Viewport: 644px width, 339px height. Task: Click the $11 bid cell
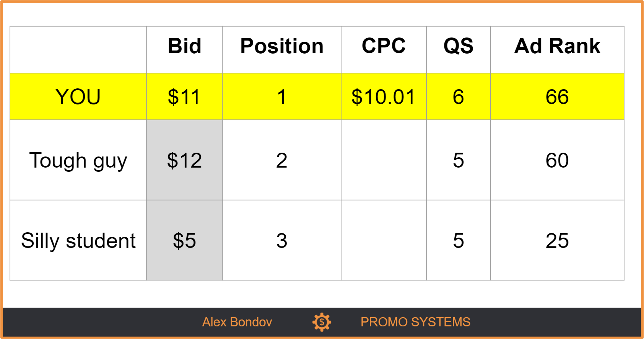184,96
